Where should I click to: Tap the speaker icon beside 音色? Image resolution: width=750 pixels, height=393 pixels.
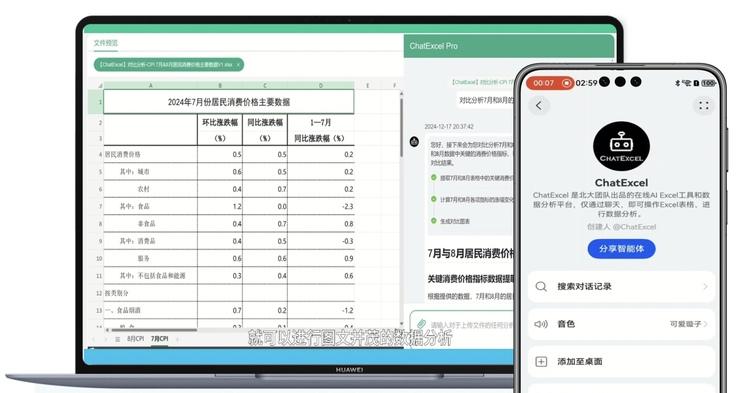tap(541, 324)
